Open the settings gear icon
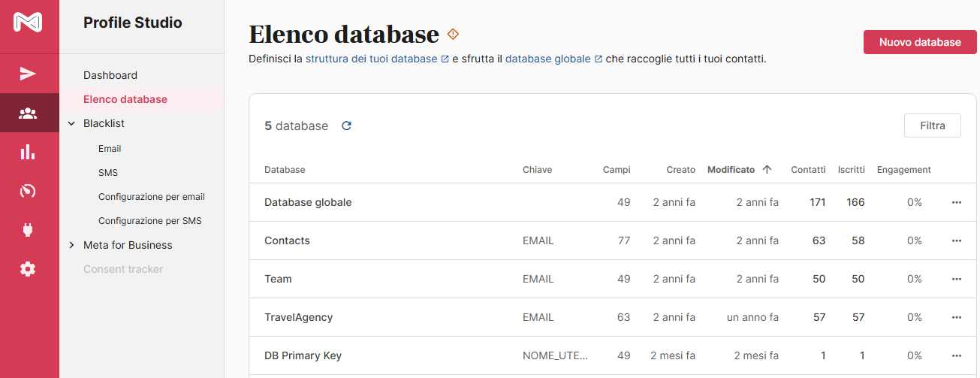980x378 pixels. [x=29, y=269]
